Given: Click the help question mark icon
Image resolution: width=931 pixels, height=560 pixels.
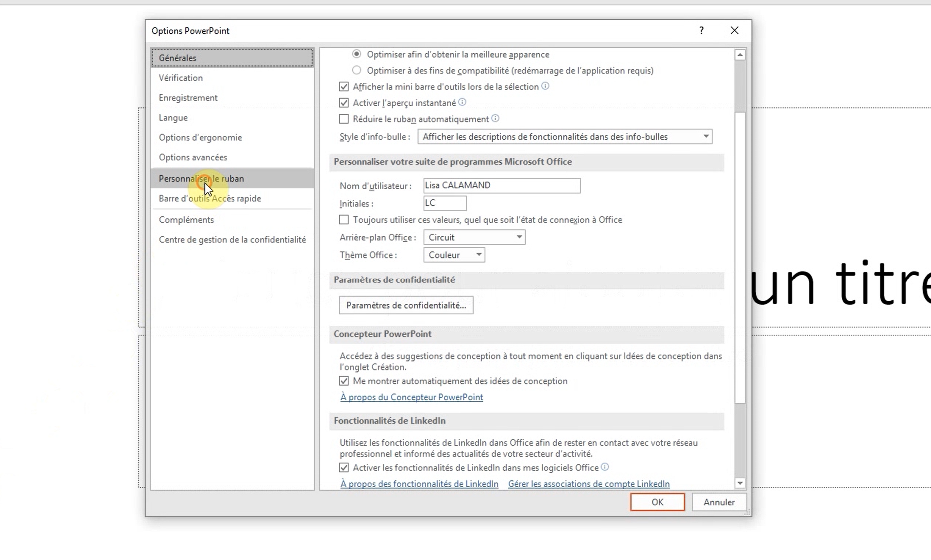Looking at the screenshot, I should click(x=701, y=30).
